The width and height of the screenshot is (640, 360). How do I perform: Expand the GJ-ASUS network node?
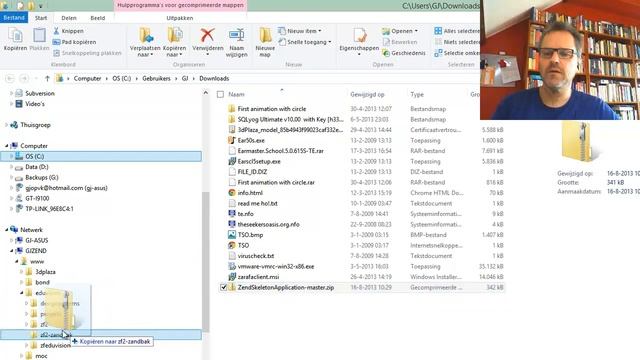tap(11, 240)
